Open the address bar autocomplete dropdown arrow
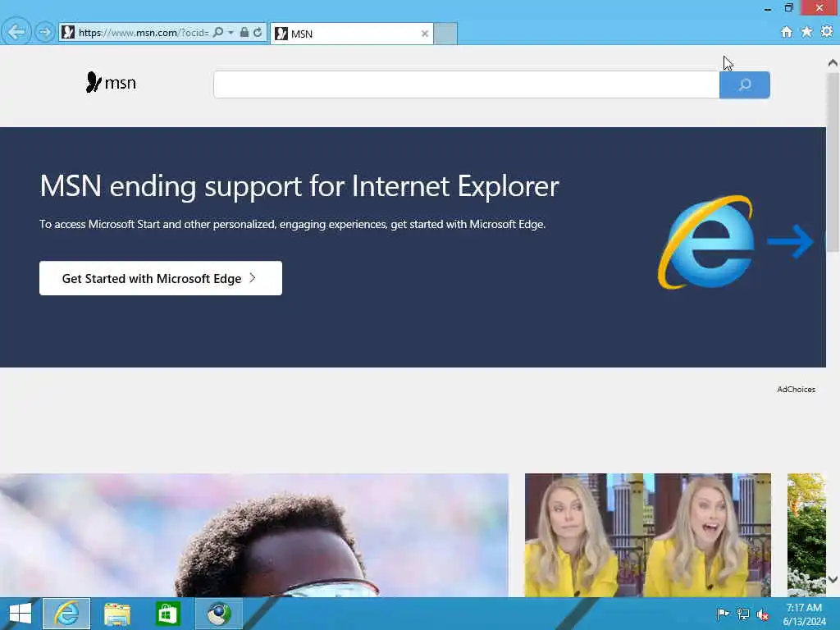This screenshot has height=630, width=840. coord(231,33)
